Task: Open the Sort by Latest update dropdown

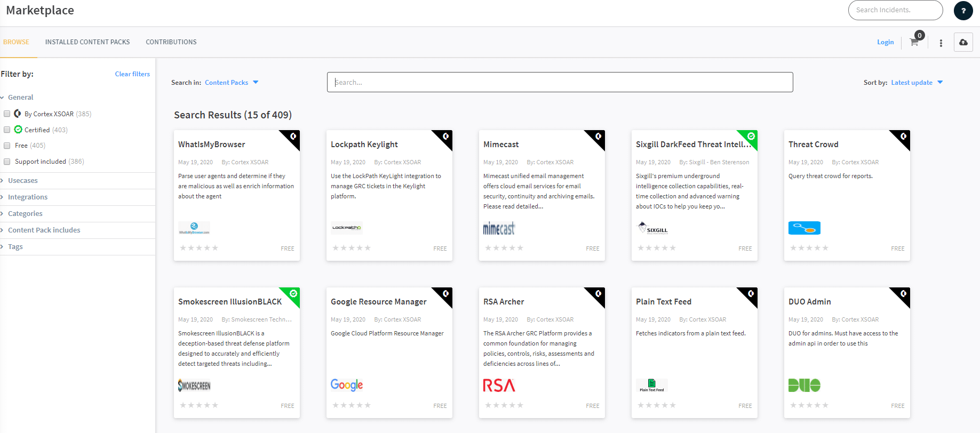Action: click(917, 83)
